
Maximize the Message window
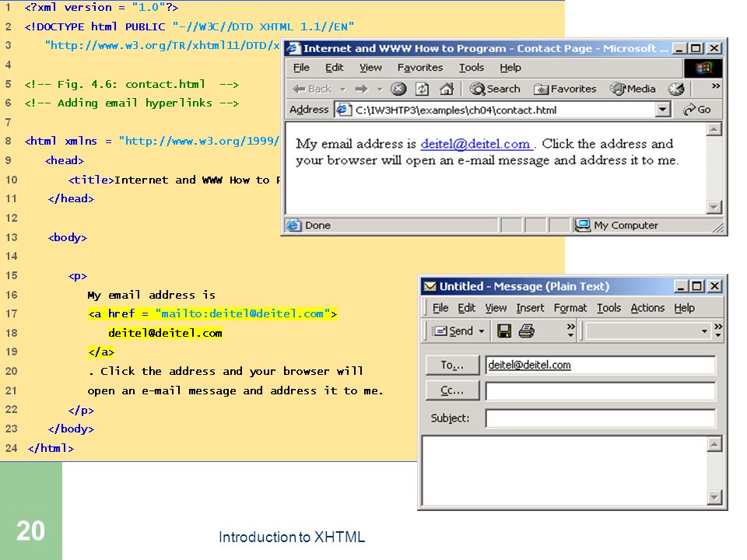tap(696, 286)
